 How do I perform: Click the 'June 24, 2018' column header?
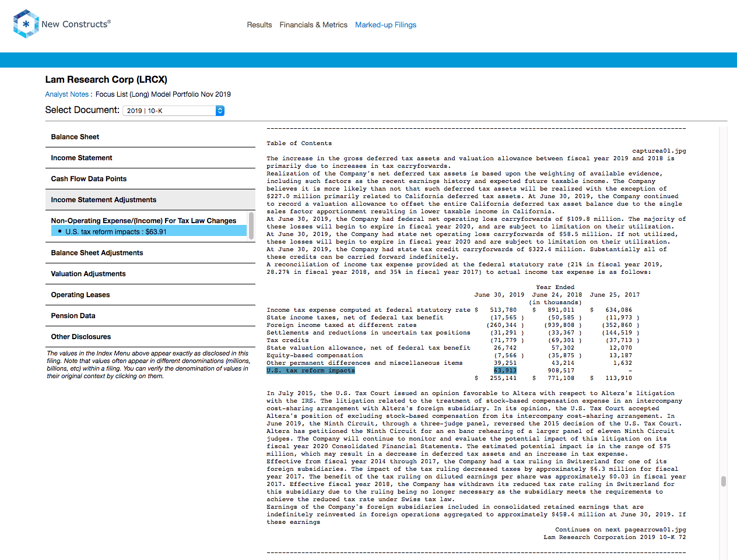[557, 295]
